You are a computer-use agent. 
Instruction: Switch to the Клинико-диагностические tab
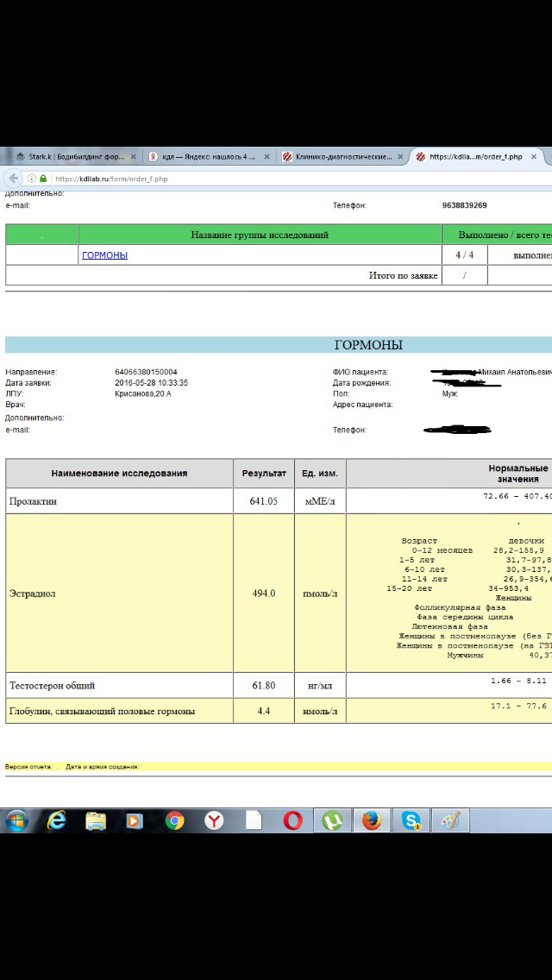click(336, 157)
